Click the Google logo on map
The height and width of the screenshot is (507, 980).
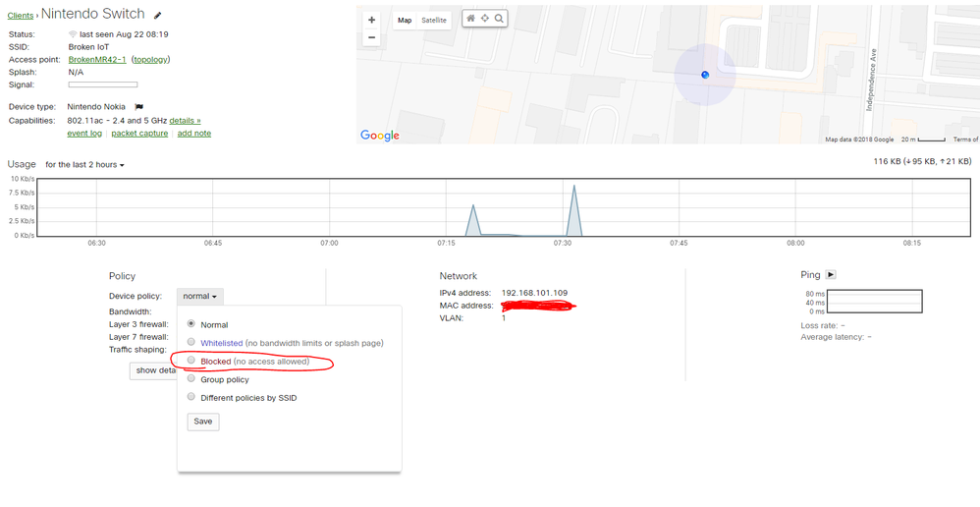point(380,135)
